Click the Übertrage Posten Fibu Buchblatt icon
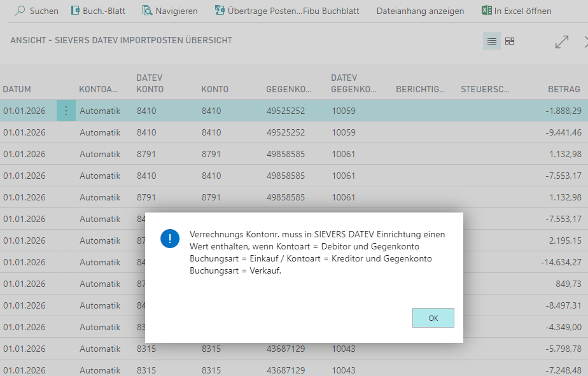Viewport: 588px width, 376px height. pyautogui.click(x=220, y=11)
